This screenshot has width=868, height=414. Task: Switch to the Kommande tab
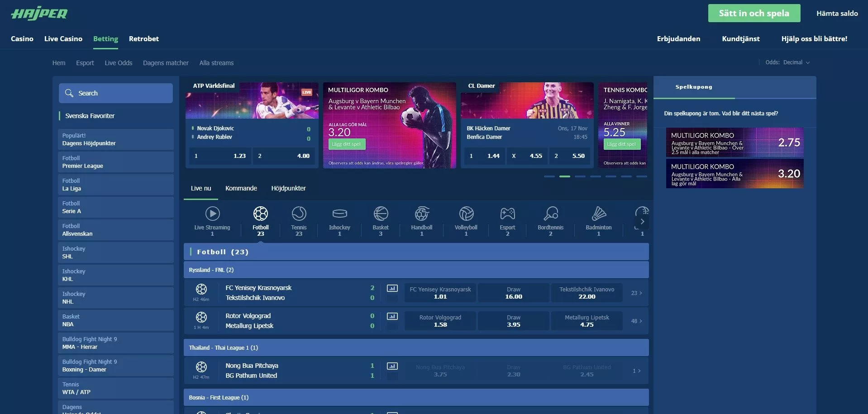[x=241, y=188]
